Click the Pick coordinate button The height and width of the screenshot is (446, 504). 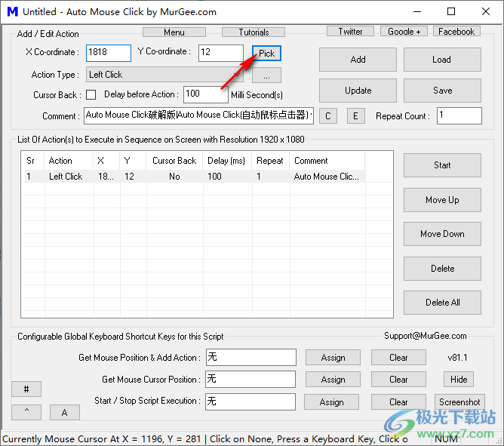click(x=266, y=54)
